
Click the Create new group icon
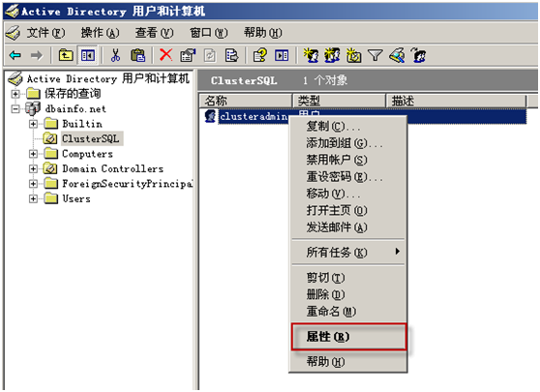click(x=332, y=55)
